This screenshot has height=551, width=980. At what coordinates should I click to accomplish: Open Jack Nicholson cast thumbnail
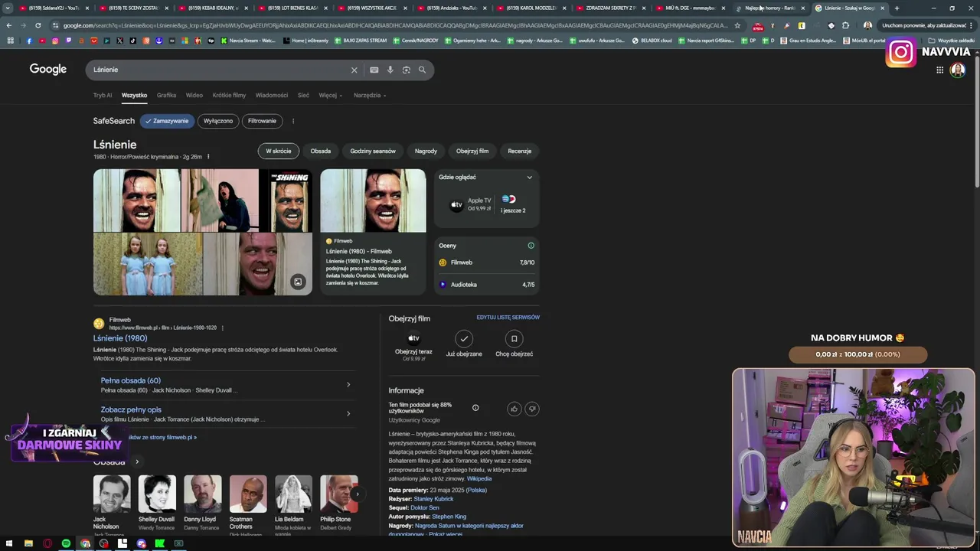(x=112, y=494)
